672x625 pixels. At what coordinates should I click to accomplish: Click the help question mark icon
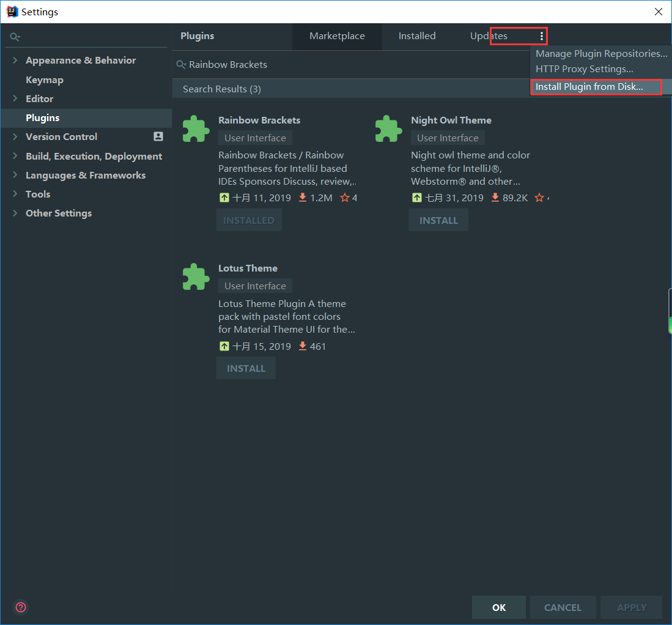click(x=21, y=607)
